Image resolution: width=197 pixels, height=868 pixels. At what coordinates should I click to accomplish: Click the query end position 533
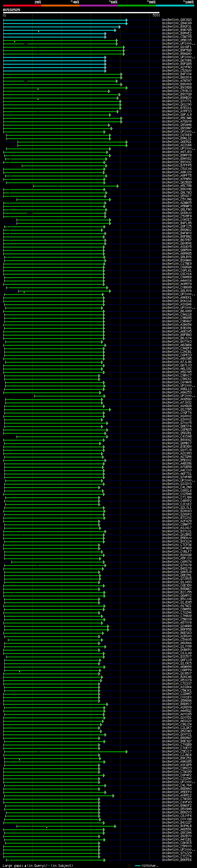(x=155, y=15)
